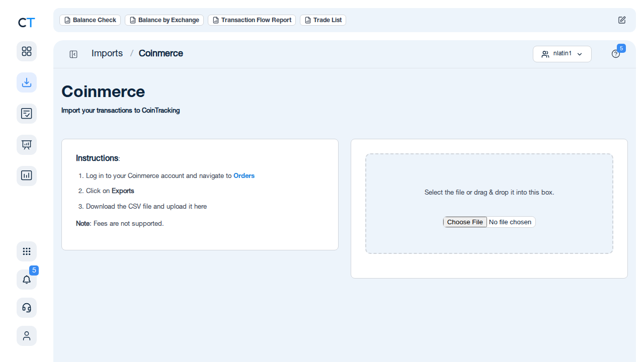The image size is (644, 362).
Task: Open the Imports download icon in sidebar
Action: (x=27, y=82)
